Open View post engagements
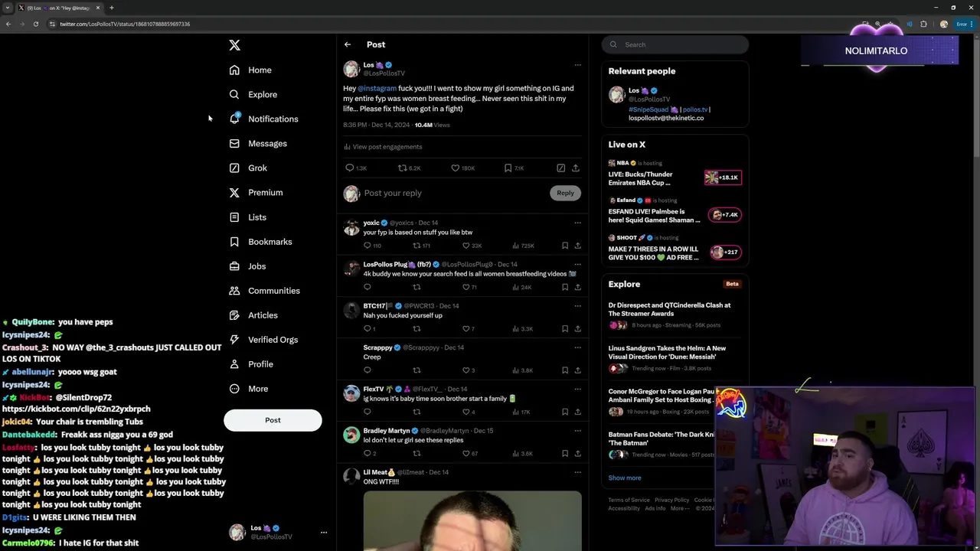Screen dimensions: 980x551 383,146
